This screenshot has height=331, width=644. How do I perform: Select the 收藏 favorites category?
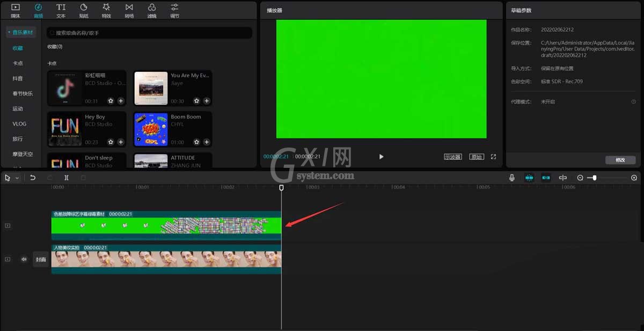pyautogui.click(x=18, y=48)
